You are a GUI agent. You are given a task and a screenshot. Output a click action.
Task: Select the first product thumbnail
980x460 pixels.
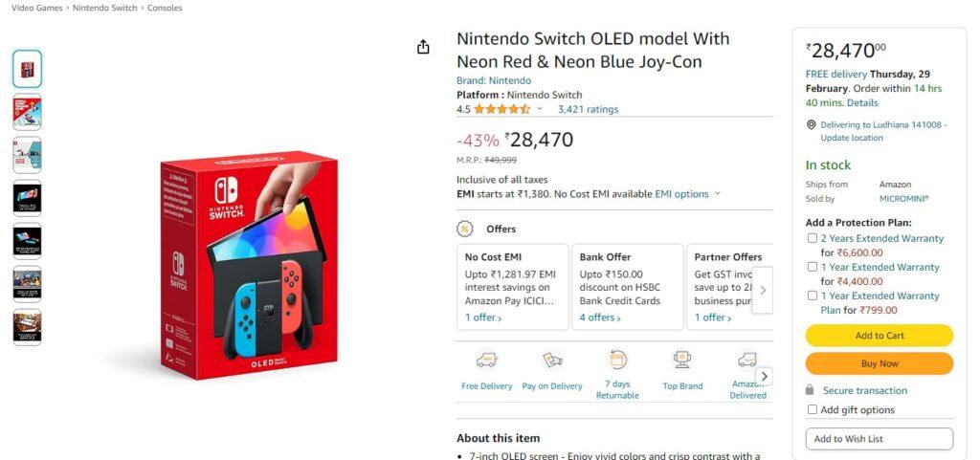coord(27,69)
